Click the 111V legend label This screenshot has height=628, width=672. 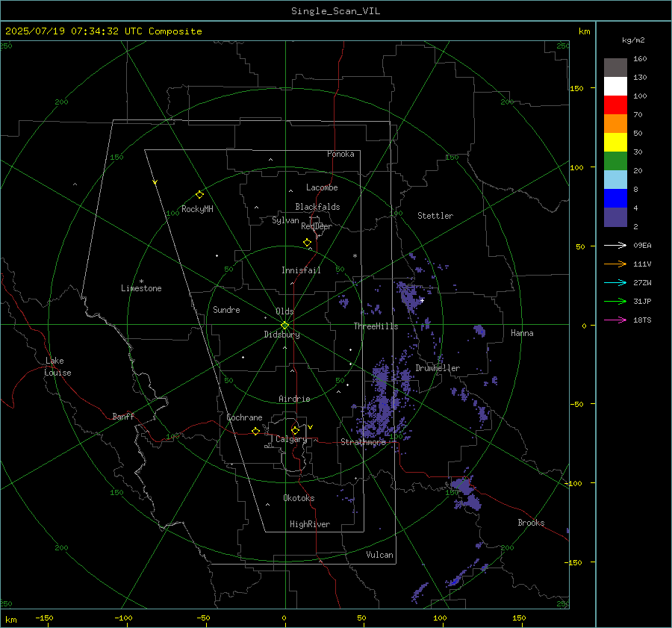642,264
